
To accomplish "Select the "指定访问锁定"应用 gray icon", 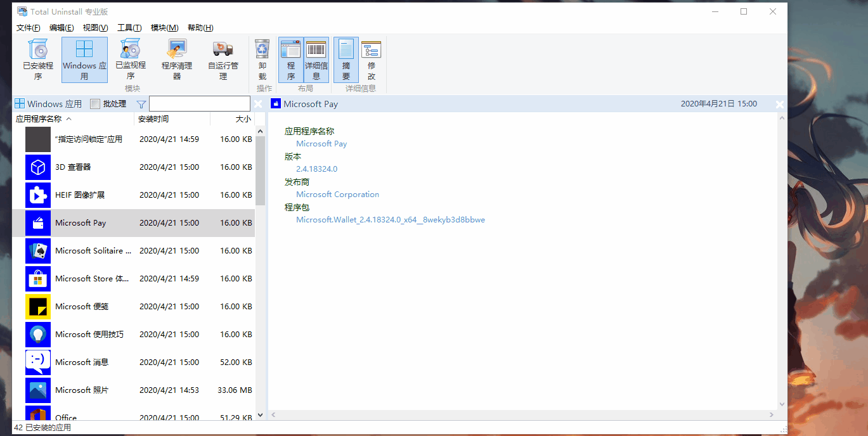I will (38, 139).
